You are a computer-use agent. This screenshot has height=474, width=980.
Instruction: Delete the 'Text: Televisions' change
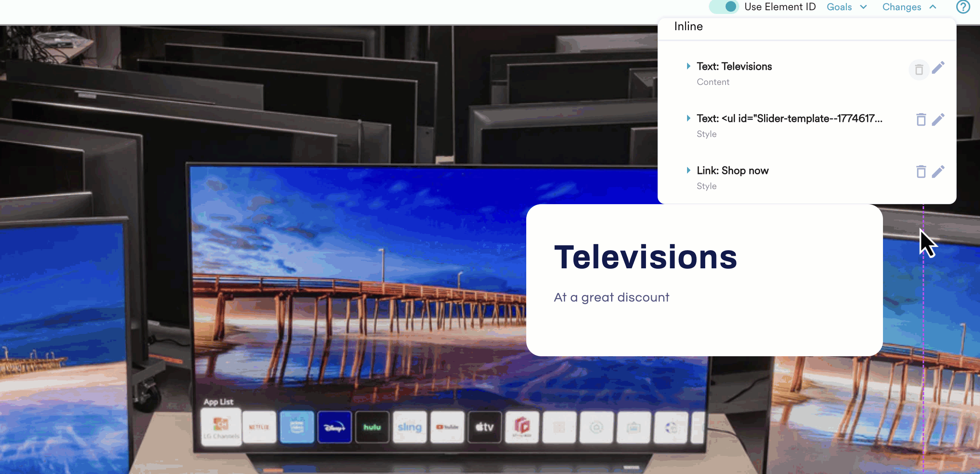(x=919, y=69)
